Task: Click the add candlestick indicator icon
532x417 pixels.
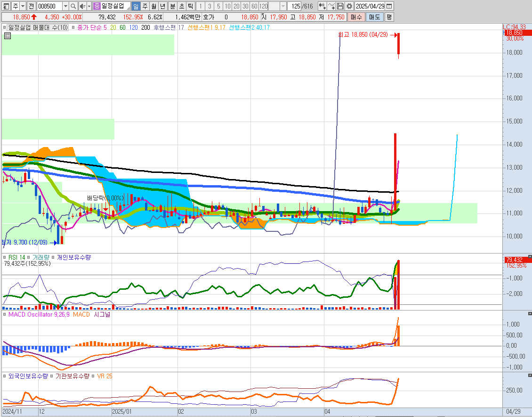Action: [x=322, y=6]
